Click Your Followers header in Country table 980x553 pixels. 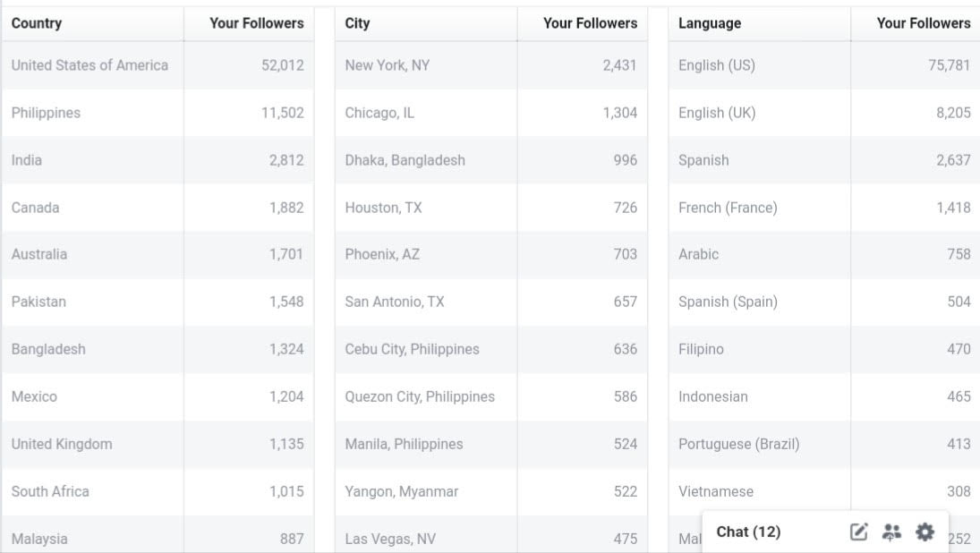[257, 23]
